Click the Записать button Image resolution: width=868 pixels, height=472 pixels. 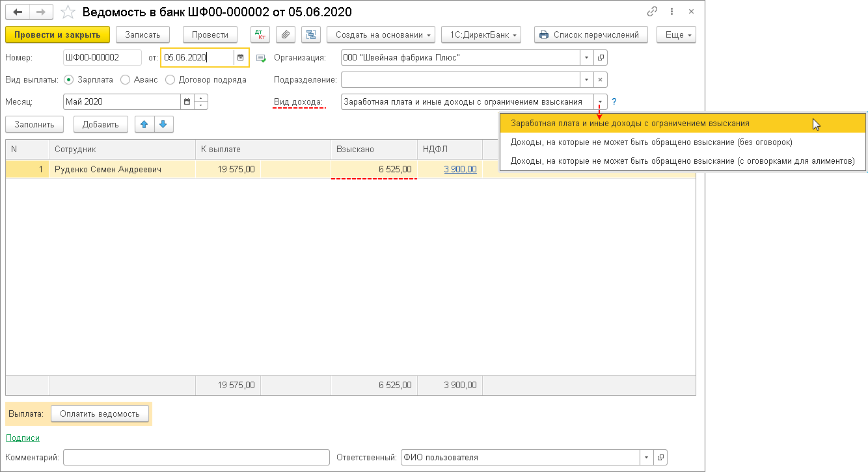tap(142, 34)
